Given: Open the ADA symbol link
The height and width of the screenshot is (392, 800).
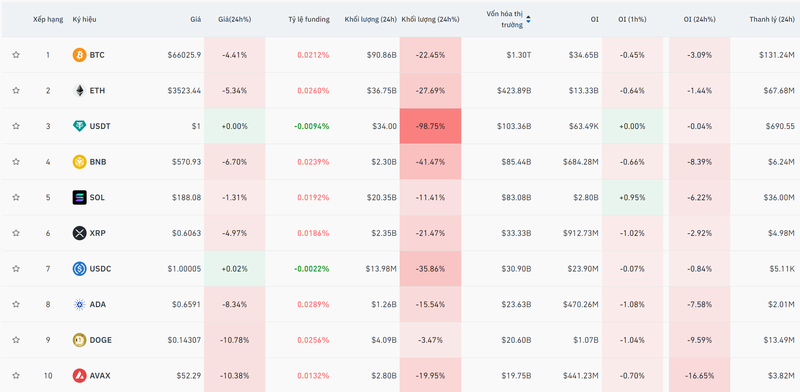Looking at the screenshot, I should click(97, 304).
